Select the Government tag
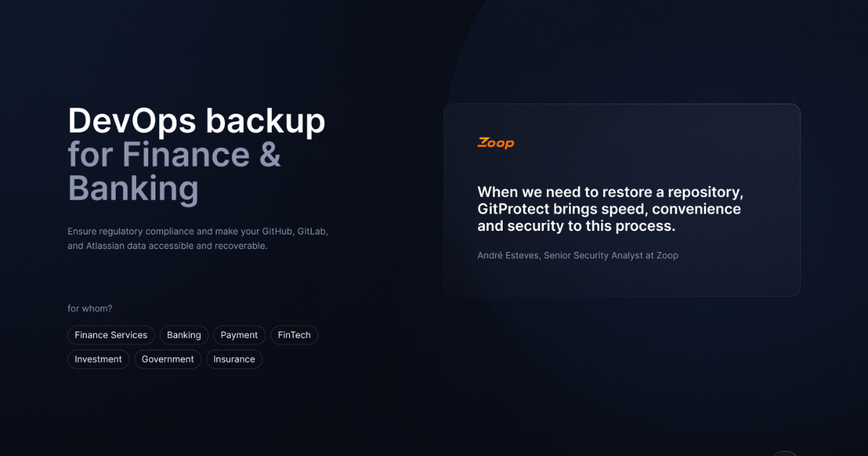The image size is (868, 456). [x=167, y=359]
